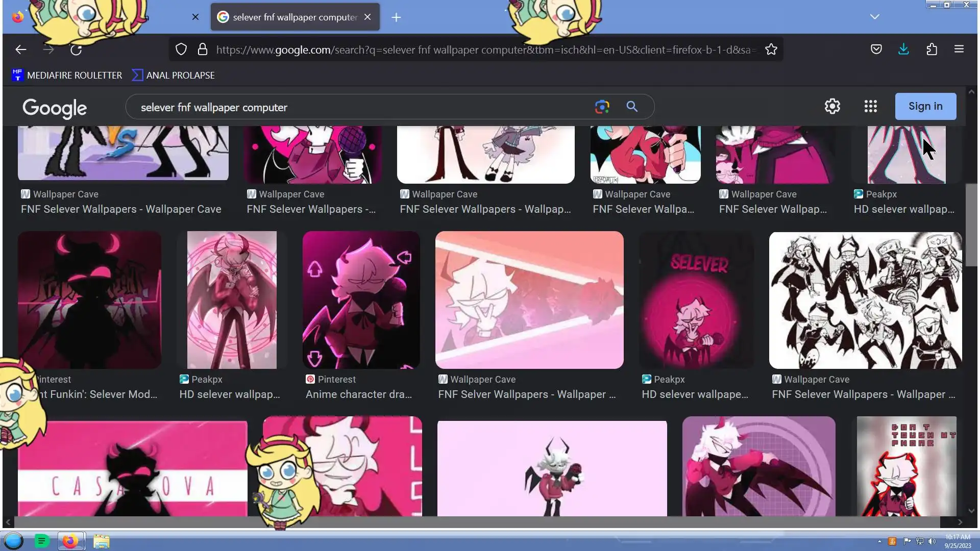Bookmark this page with the star icon
This screenshot has width=980, height=551.
771,49
